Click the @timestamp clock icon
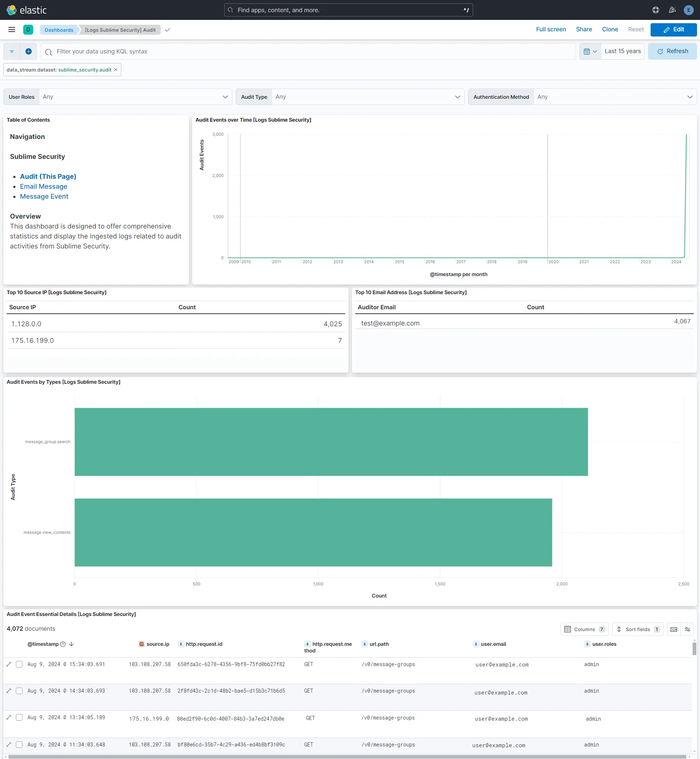The height and width of the screenshot is (759, 700). pyautogui.click(x=63, y=644)
